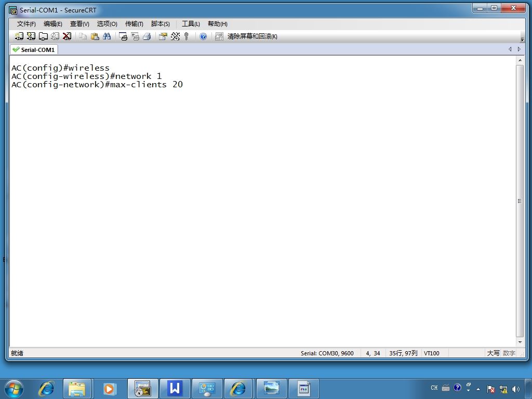Image resolution: width=532 pixels, height=399 pixels.
Task: Click the terminal scrollbar down arrow
Action: point(520,342)
